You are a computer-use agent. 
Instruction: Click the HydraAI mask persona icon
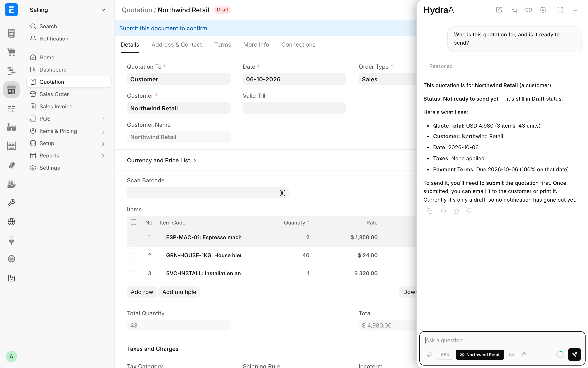(528, 10)
